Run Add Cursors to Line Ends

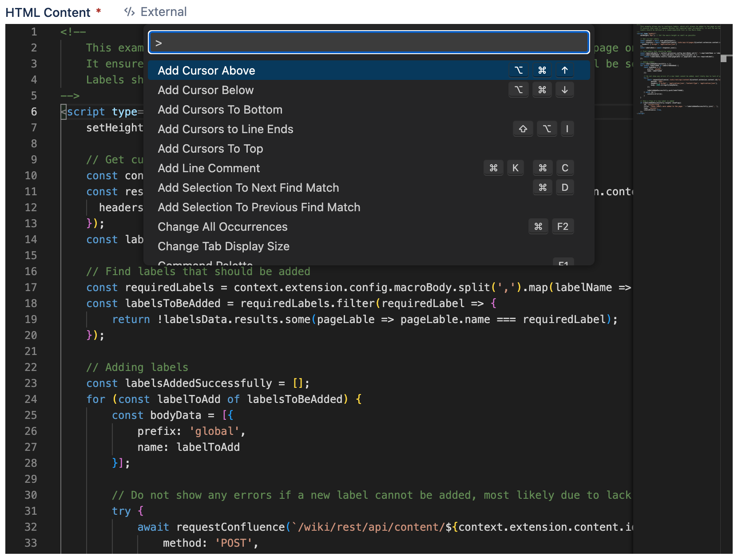(x=225, y=129)
